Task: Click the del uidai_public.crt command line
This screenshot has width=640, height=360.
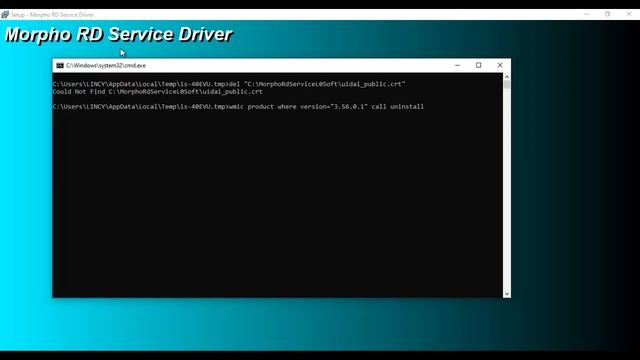Action: (229, 84)
